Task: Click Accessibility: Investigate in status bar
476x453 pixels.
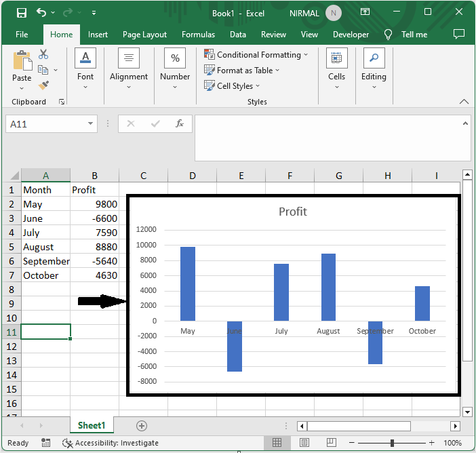Action: [111, 443]
